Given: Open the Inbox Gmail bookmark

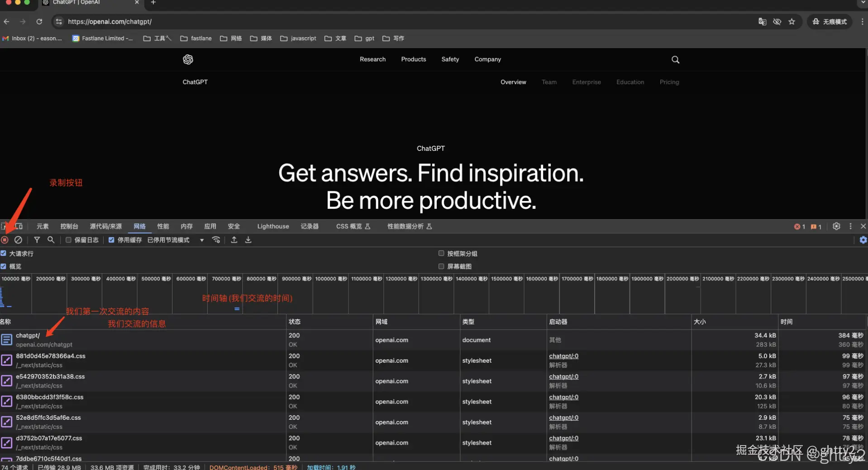Looking at the screenshot, I should [x=33, y=38].
